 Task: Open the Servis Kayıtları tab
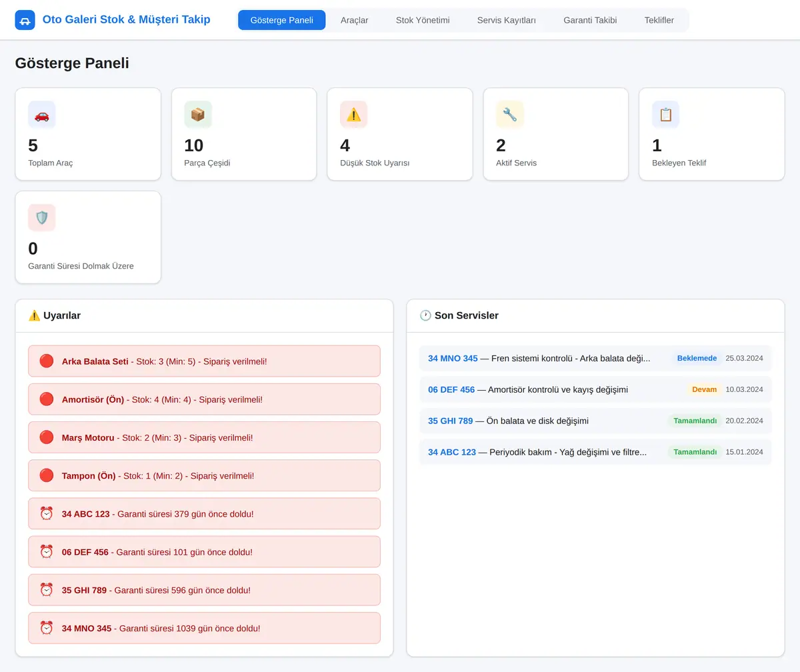point(507,20)
